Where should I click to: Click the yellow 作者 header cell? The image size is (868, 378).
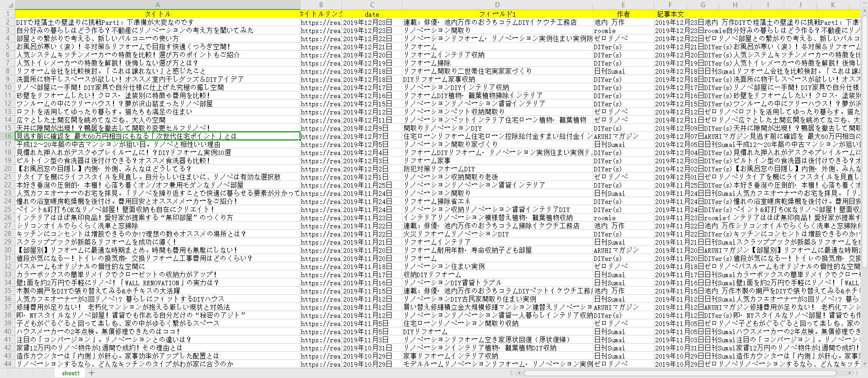click(623, 14)
